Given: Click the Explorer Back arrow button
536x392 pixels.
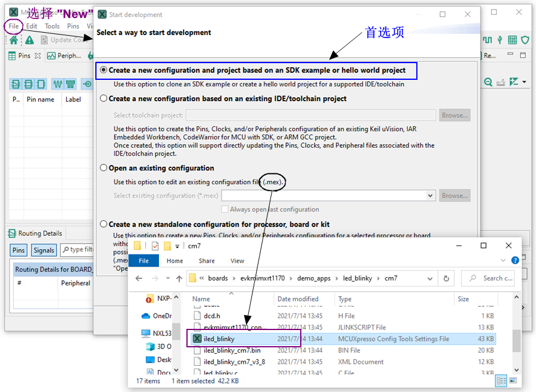Looking at the screenshot, I should coord(139,278).
